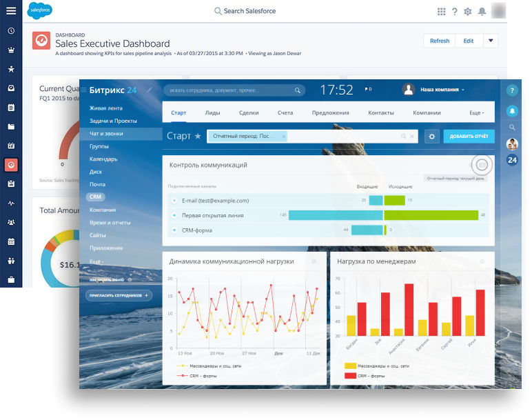Open the Salesforce app launcher grid
532x420 pixels.
(x=441, y=12)
